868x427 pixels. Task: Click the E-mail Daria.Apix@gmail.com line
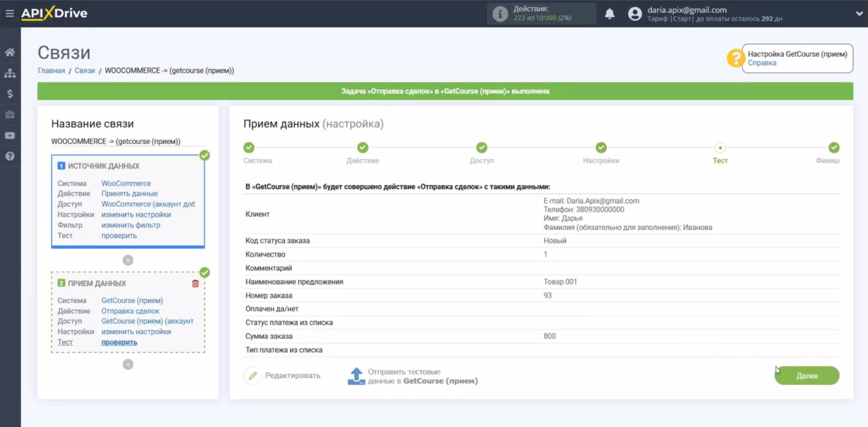point(591,201)
